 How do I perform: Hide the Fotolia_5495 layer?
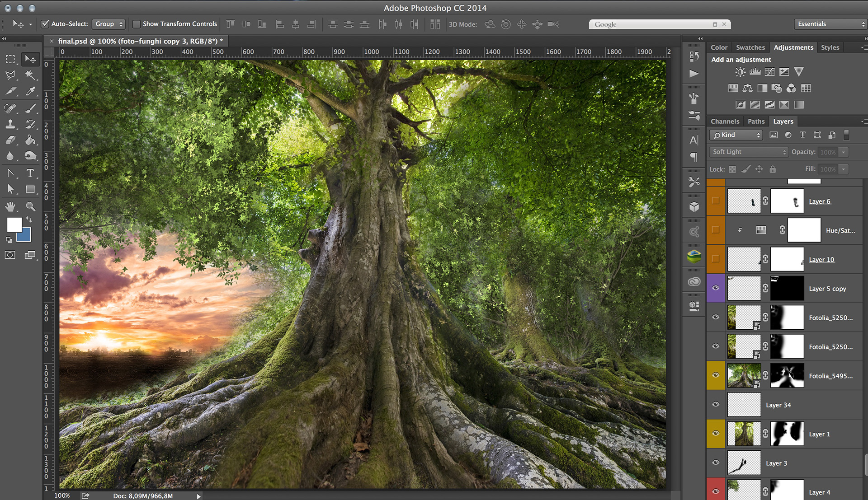click(x=715, y=375)
